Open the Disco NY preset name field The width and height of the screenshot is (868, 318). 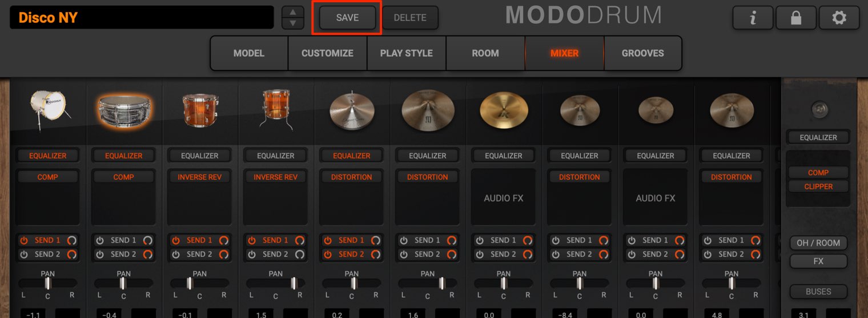142,18
